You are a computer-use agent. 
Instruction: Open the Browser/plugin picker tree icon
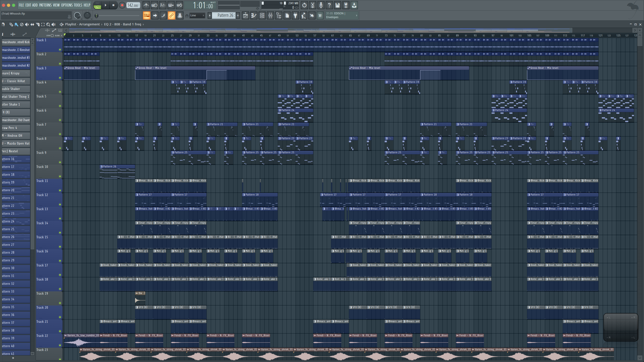pos(278,16)
